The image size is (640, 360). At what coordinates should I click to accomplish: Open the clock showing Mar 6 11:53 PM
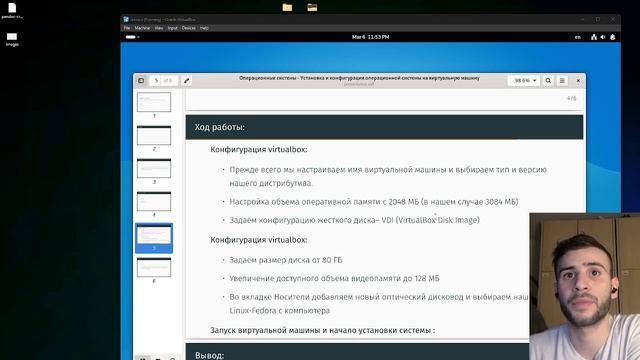pos(370,37)
